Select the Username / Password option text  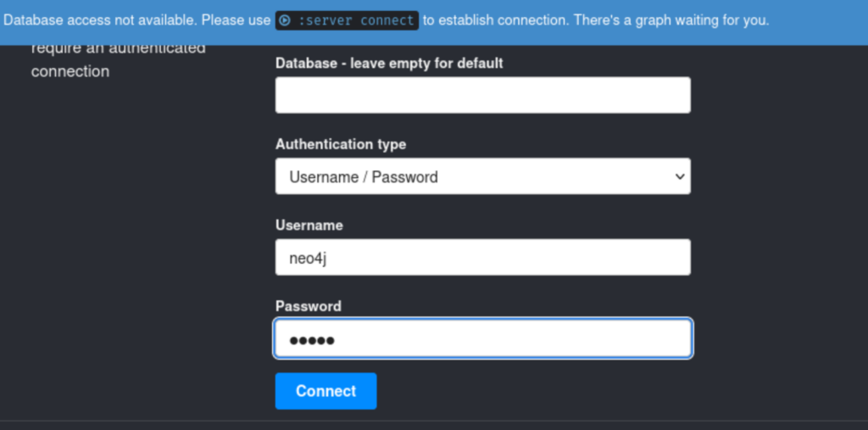tap(364, 176)
